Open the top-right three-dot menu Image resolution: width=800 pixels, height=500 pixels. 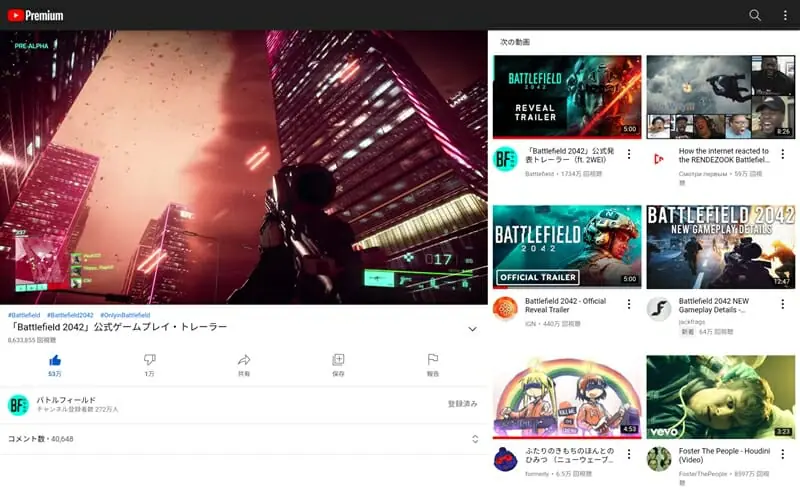coord(785,15)
